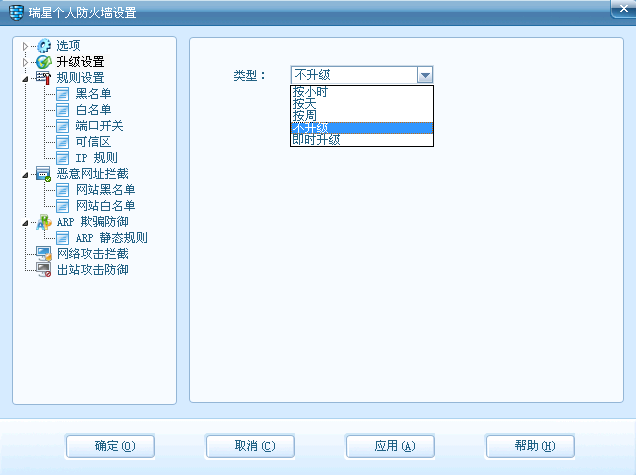Select the 升级设置 tree label
The image size is (636, 475).
click(80, 62)
